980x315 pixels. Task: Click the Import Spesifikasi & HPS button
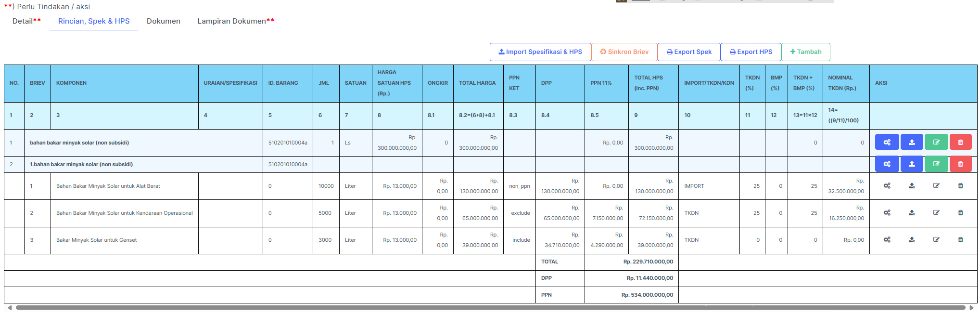[x=540, y=52]
